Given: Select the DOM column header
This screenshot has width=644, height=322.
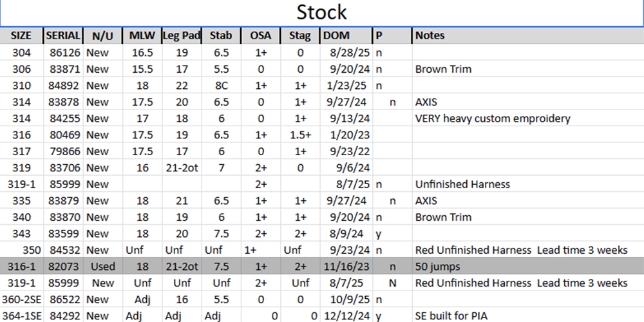Looking at the screenshot, I should pyautogui.click(x=336, y=35).
